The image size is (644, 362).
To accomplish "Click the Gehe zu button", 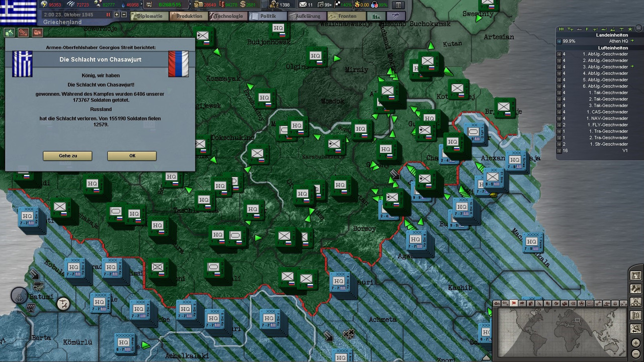I will [67, 156].
